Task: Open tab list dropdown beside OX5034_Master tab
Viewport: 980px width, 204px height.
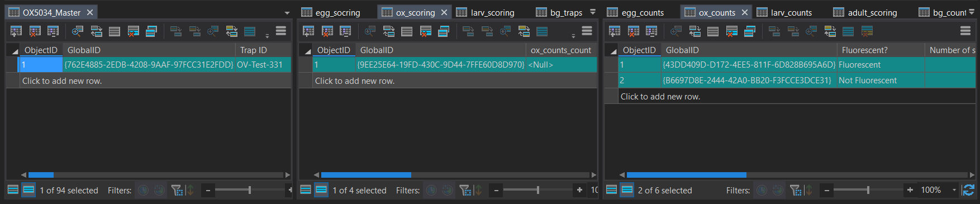Action: point(287,13)
